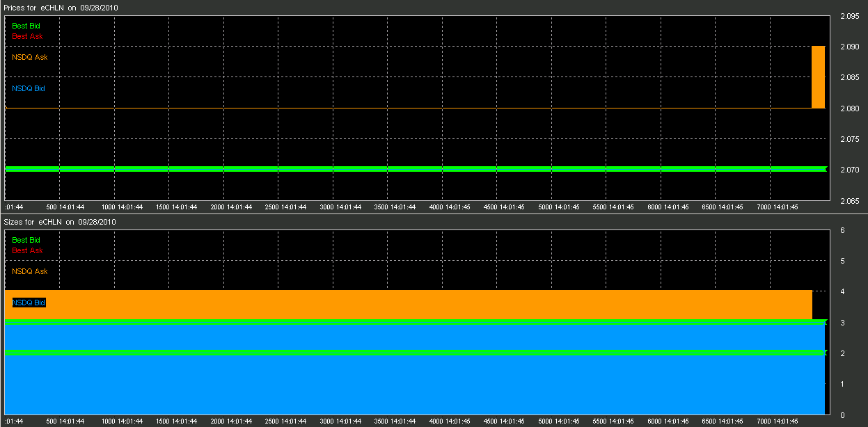The width and height of the screenshot is (868, 427).
Task: Click the 6 label on the Sizes axis
Action: 842,230
